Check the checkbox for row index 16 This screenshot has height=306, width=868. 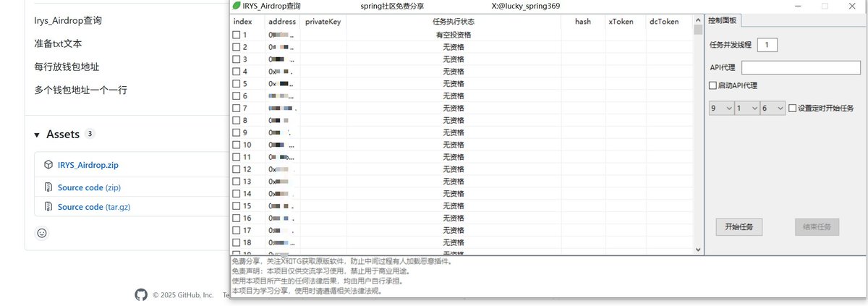tap(236, 218)
